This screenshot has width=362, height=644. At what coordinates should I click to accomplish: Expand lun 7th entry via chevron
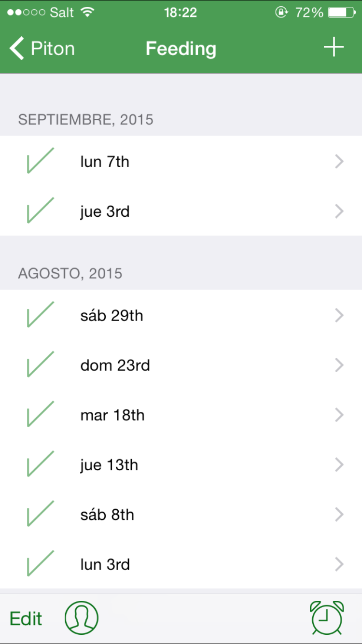click(339, 162)
